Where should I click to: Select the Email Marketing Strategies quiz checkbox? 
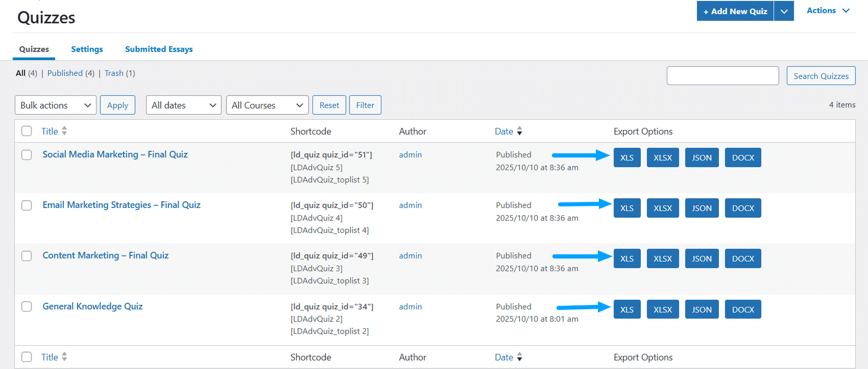click(27, 205)
